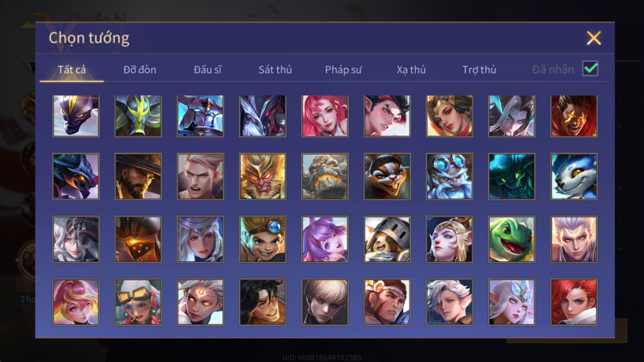Select the pink-haired female hero portrait
This screenshot has width=644, height=362.
pos(325,116)
